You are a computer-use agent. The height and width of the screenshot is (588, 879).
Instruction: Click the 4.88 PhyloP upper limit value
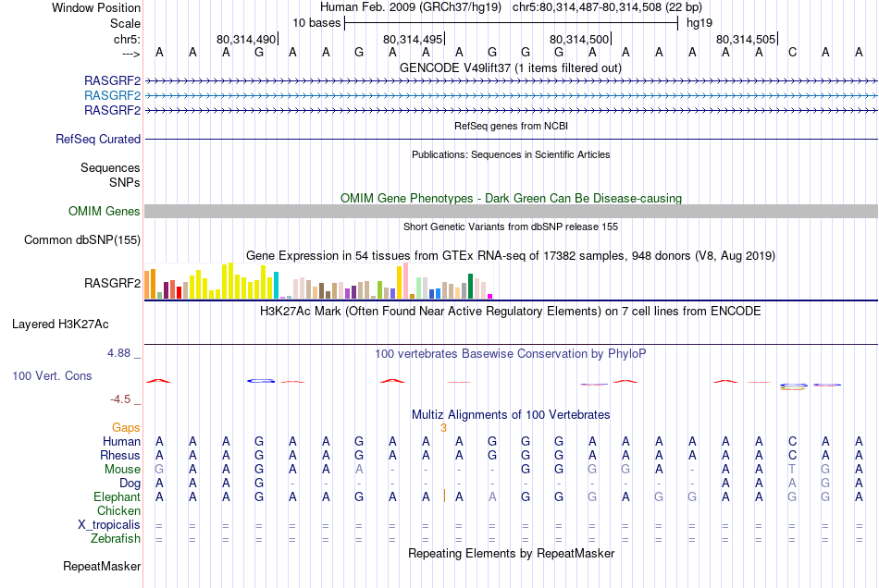pos(118,353)
